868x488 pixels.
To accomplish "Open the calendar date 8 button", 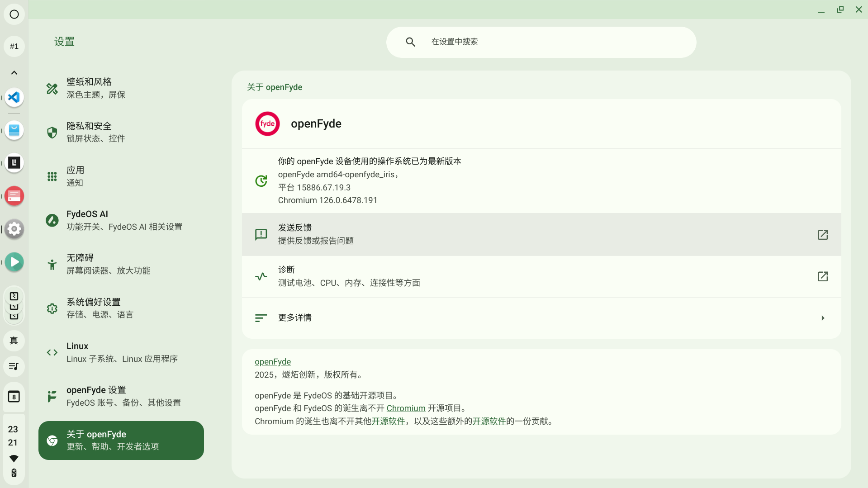I will (x=14, y=397).
